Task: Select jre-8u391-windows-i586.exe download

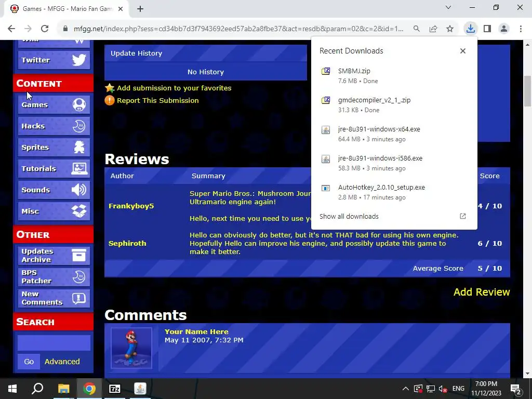Action: (394, 163)
